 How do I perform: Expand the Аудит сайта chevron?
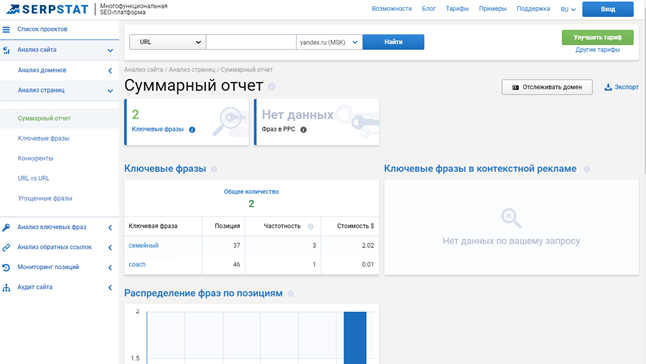pos(110,287)
